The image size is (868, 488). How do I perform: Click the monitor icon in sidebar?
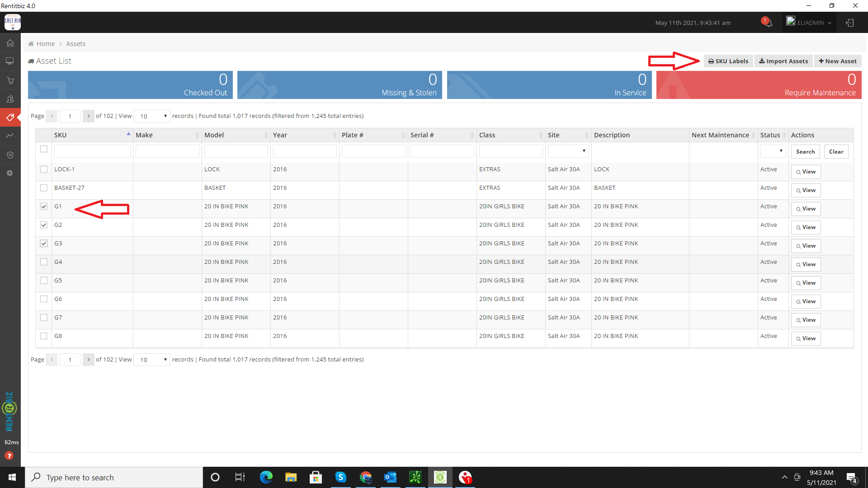click(10, 61)
